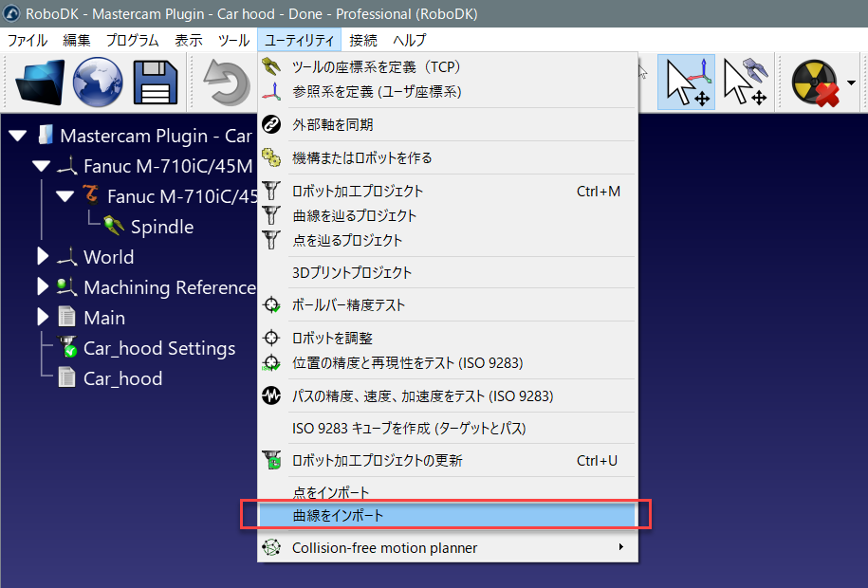Select World in the station tree

tap(108, 257)
